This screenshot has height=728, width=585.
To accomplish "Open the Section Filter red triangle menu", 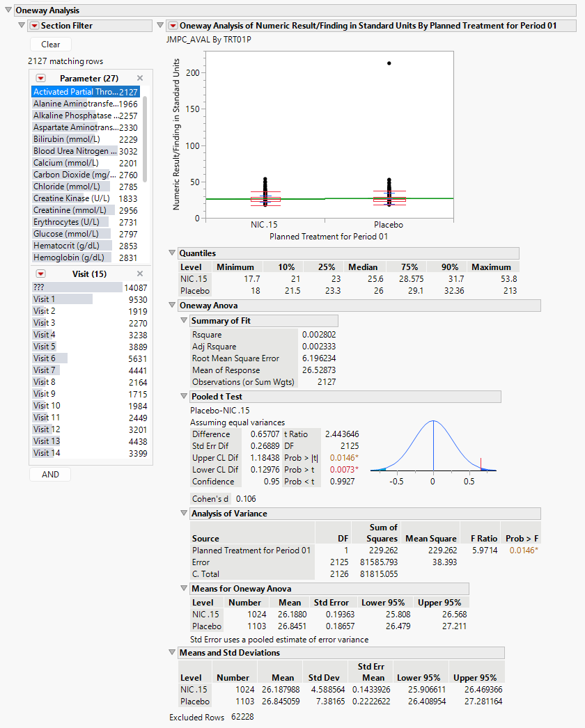I will pos(33,26).
